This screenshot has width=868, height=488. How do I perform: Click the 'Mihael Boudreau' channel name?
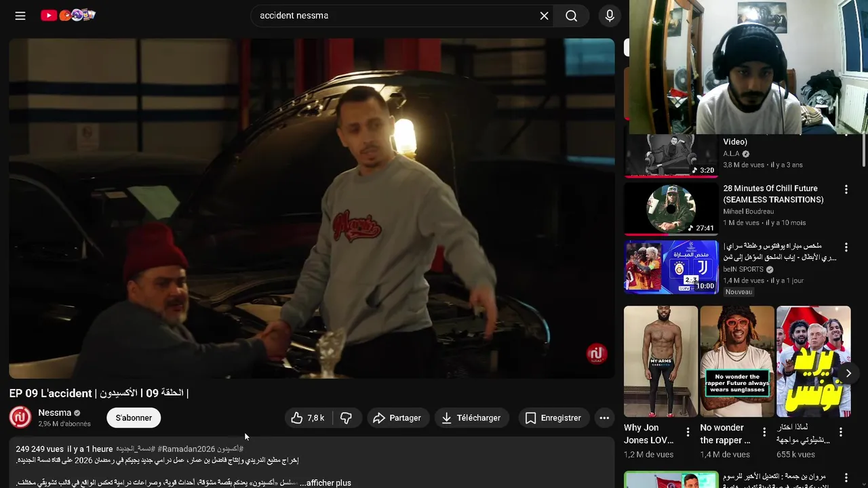tap(748, 211)
